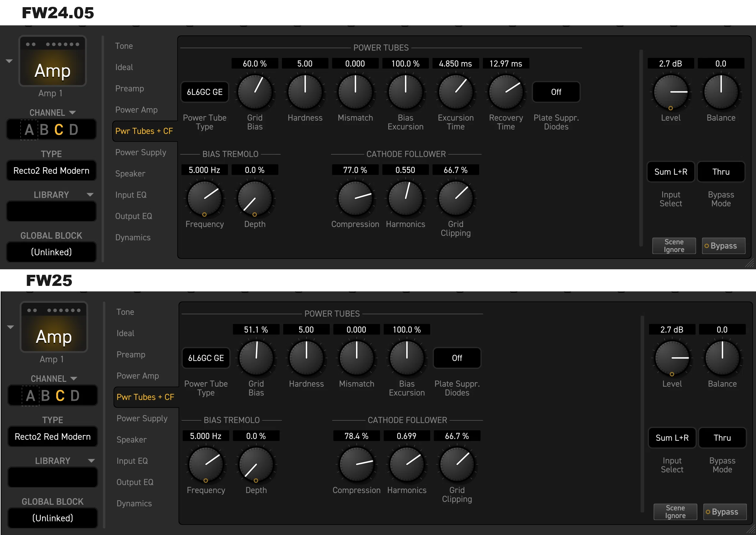The width and height of the screenshot is (756, 535).
Task: Click Grid Bias knob in FW24.05
Action: tap(255, 92)
